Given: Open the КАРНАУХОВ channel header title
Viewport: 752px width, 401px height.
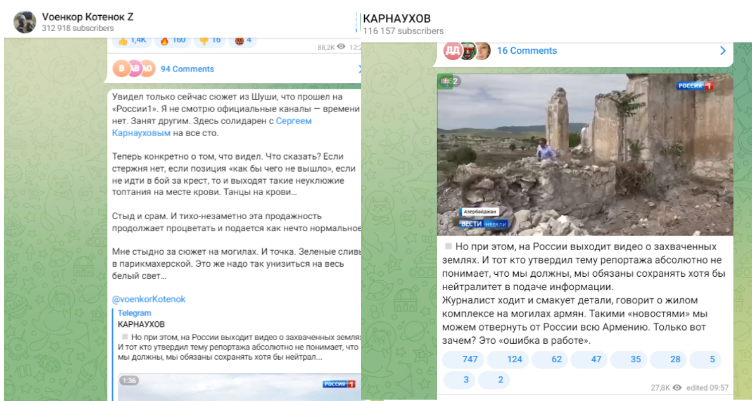Looking at the screenshot, I should coord(397,19).
